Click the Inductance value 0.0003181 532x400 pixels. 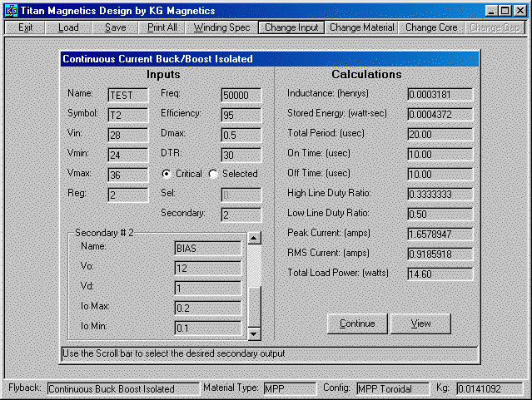coord(440,95)
